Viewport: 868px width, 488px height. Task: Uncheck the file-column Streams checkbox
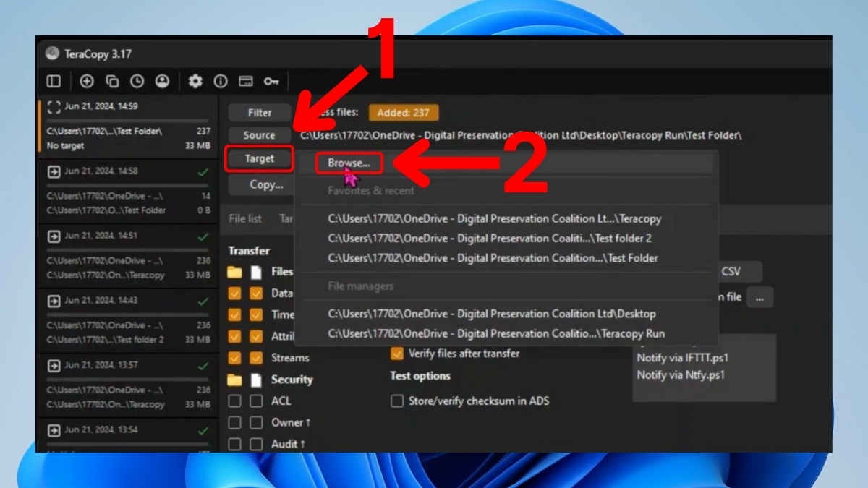point(256,358)
